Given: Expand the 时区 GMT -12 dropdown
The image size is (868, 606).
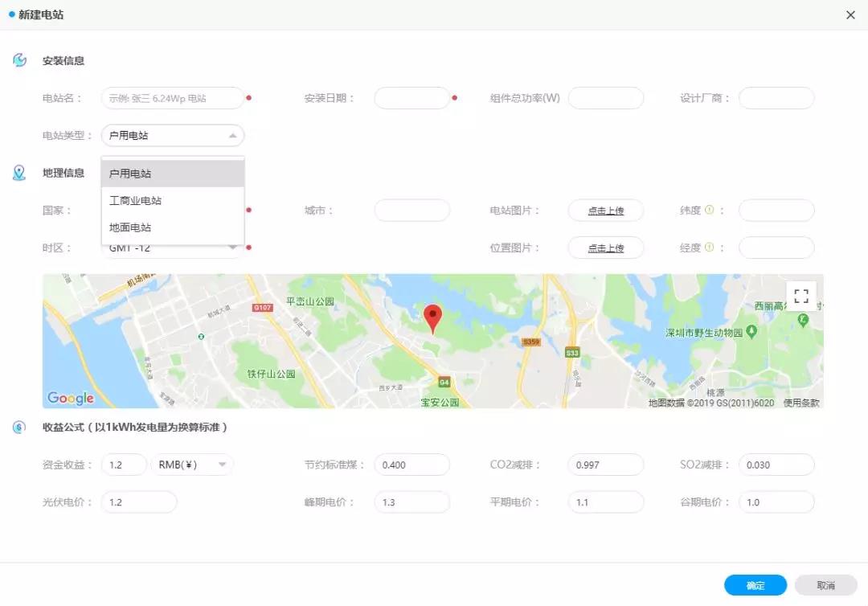Looking at the screenshot, I should point(232,248).
